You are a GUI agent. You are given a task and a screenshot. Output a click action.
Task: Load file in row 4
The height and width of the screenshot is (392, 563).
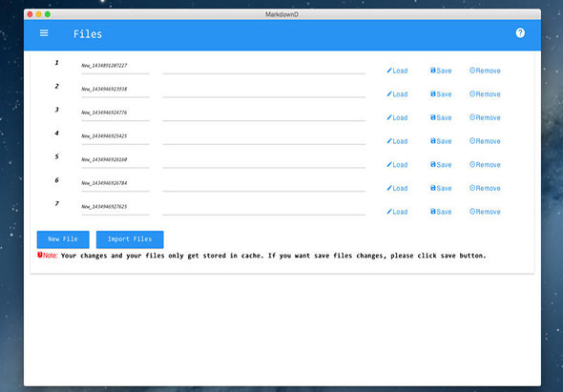click(397, 141)
